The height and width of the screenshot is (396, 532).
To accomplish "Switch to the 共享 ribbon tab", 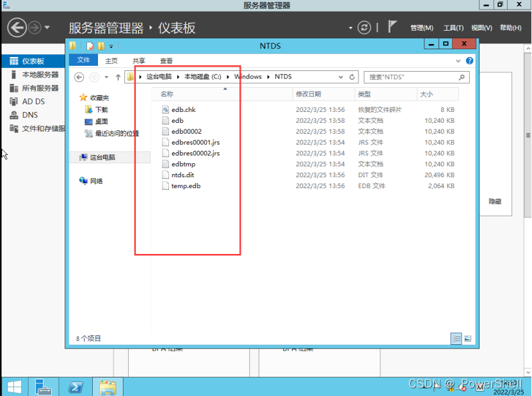I will [x=138, y=61].
